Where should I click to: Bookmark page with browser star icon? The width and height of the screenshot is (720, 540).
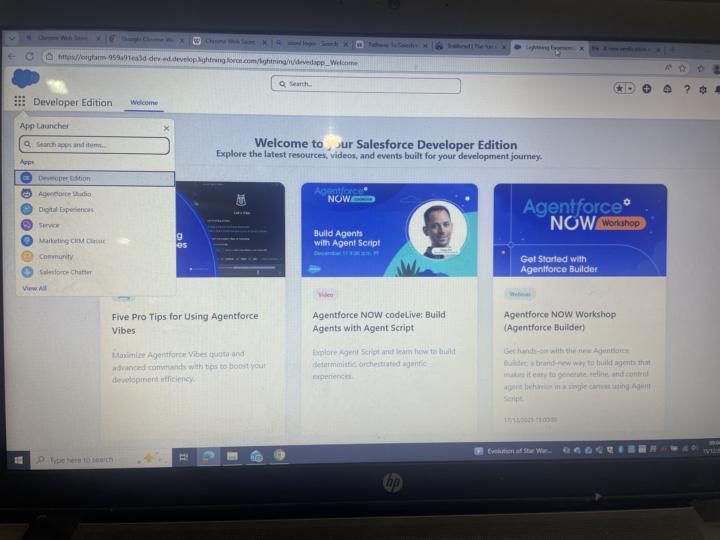[682, 68]
